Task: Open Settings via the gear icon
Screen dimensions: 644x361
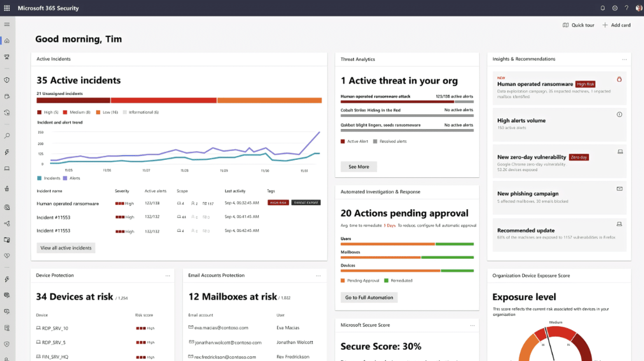Action: (x=615, y=8)
